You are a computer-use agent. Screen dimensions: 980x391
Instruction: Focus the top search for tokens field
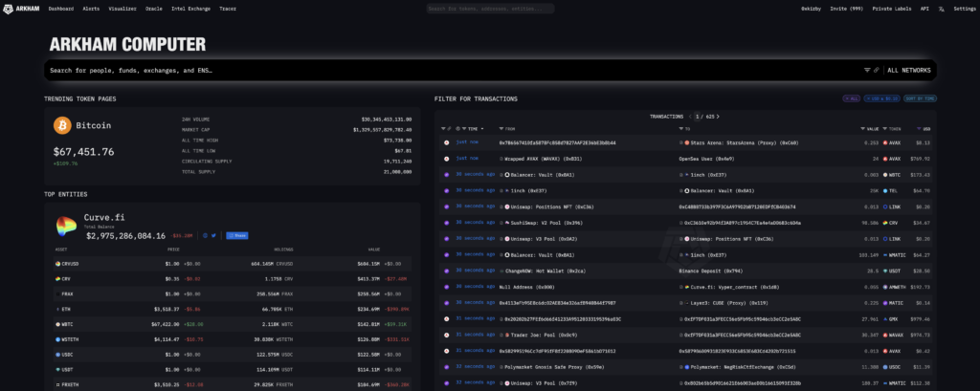click(x=490, y=9)
